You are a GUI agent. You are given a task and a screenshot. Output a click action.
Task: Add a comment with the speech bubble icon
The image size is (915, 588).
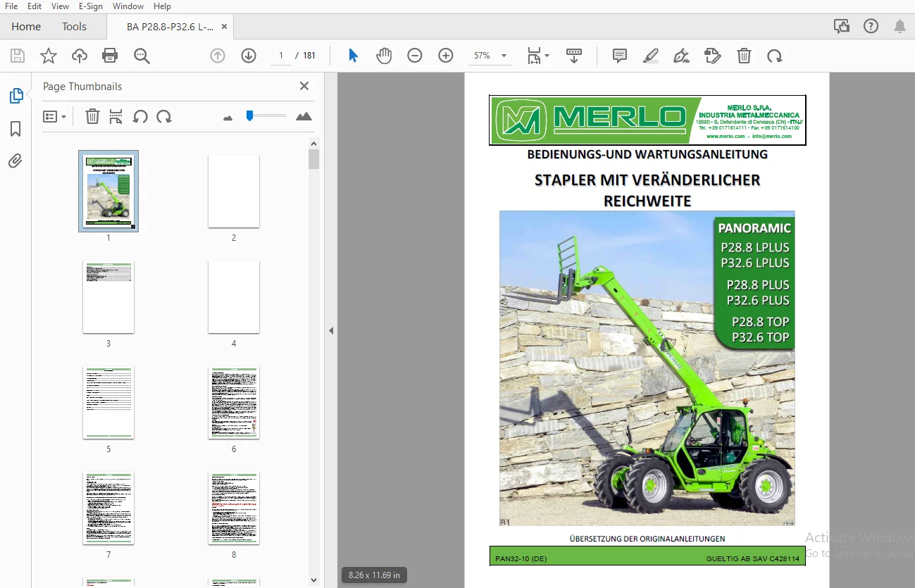pos(620,56)
